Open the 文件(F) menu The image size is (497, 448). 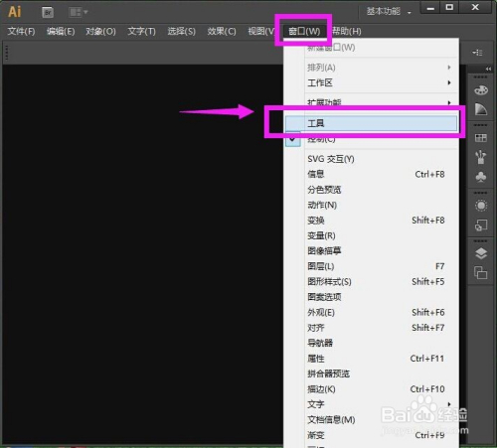coord(21,32)
